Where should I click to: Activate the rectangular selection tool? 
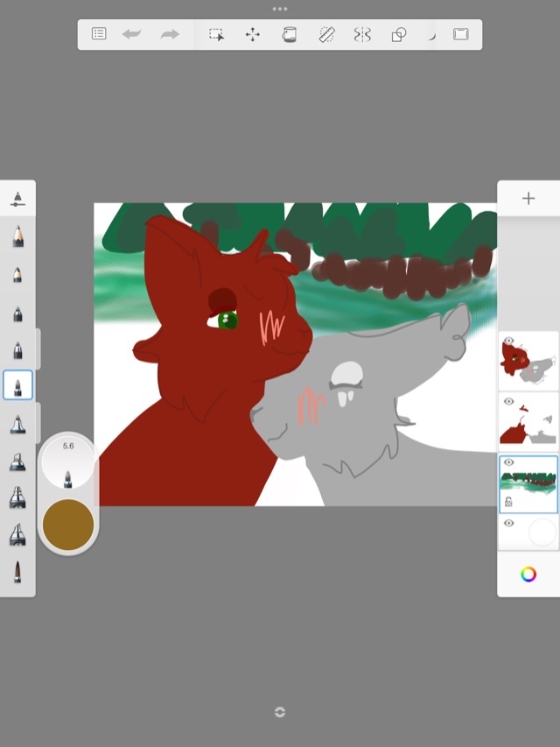click(x=216, y=34)
